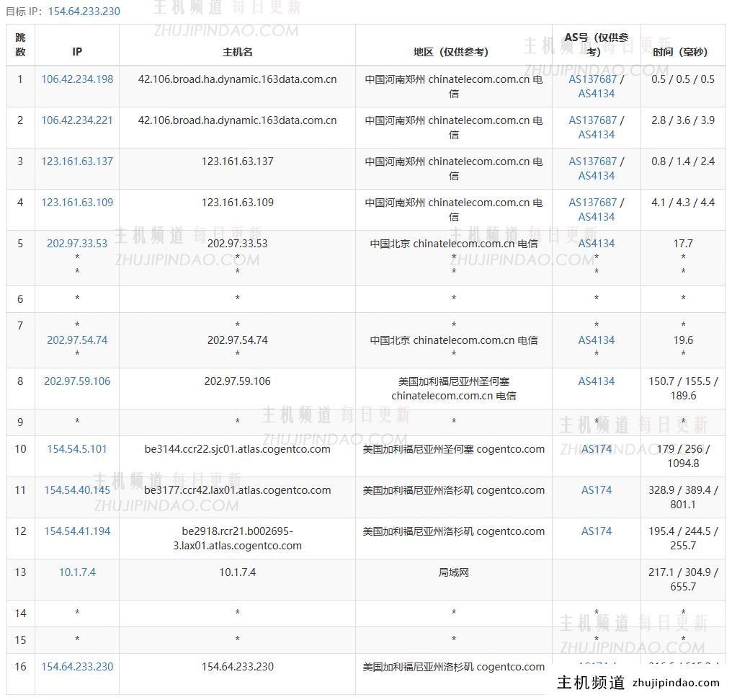Open AS4134 link in hop 5 row
Screen dimensions: 732x700
click(x=597, y=244)
